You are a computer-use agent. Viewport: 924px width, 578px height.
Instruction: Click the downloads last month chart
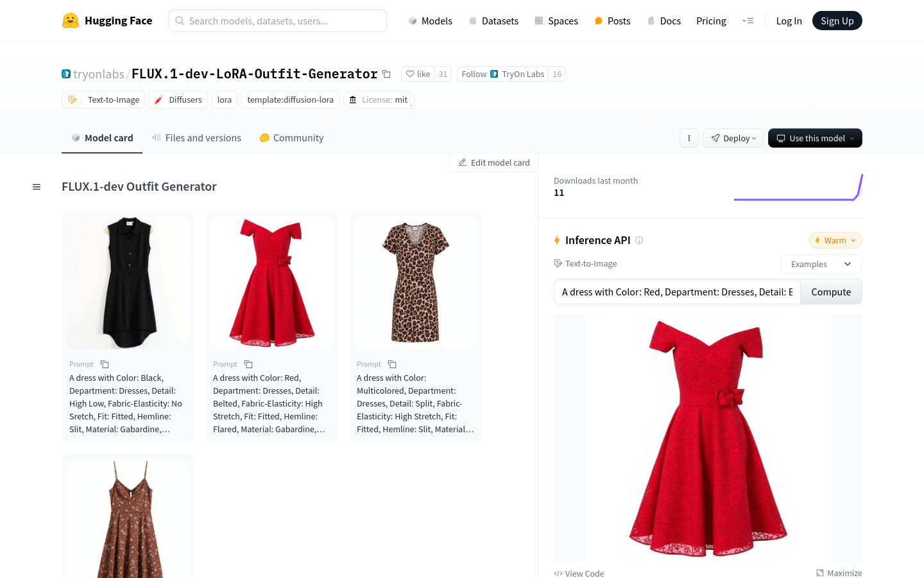798,187
